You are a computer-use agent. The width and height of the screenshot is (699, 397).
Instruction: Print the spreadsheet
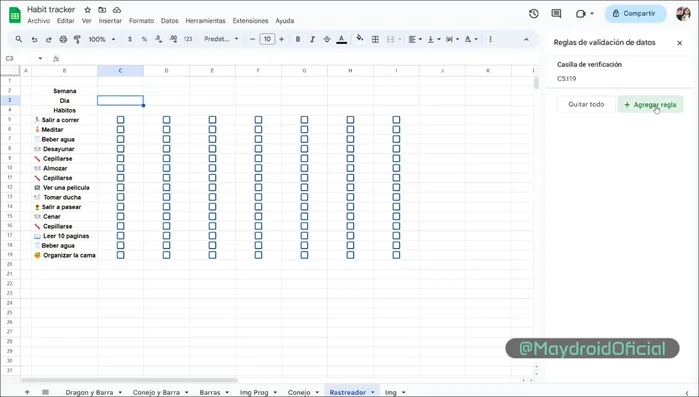[63, 39]
